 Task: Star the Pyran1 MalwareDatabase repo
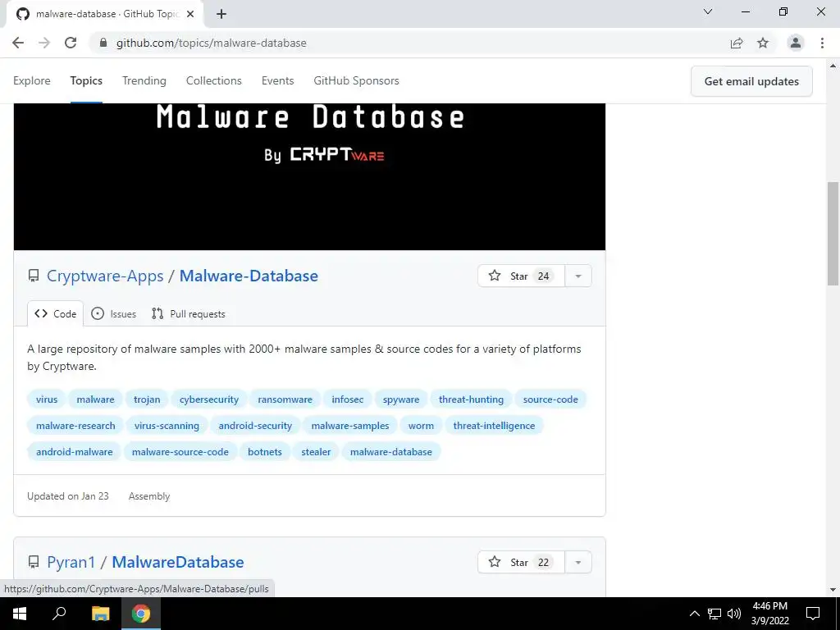[x=521, y=562]
